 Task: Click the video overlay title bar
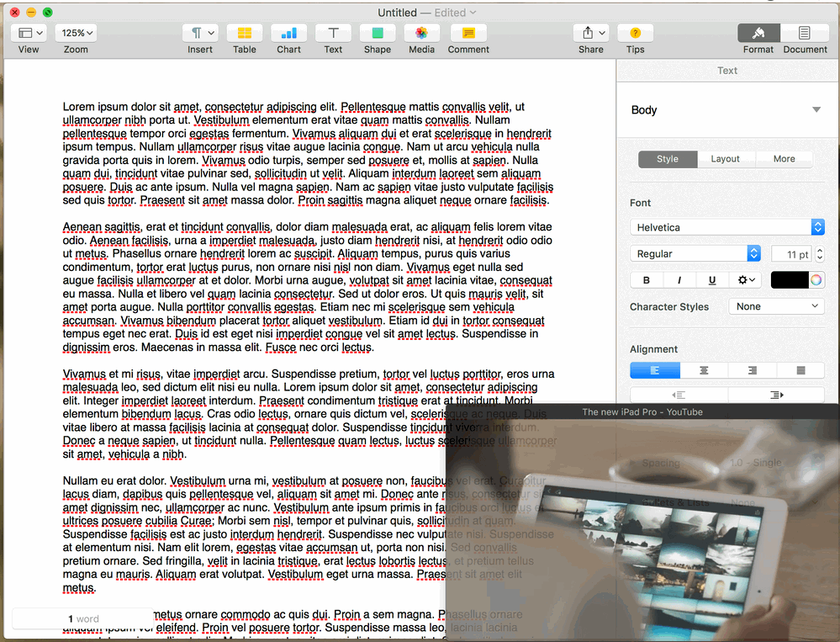pos(642,411)
